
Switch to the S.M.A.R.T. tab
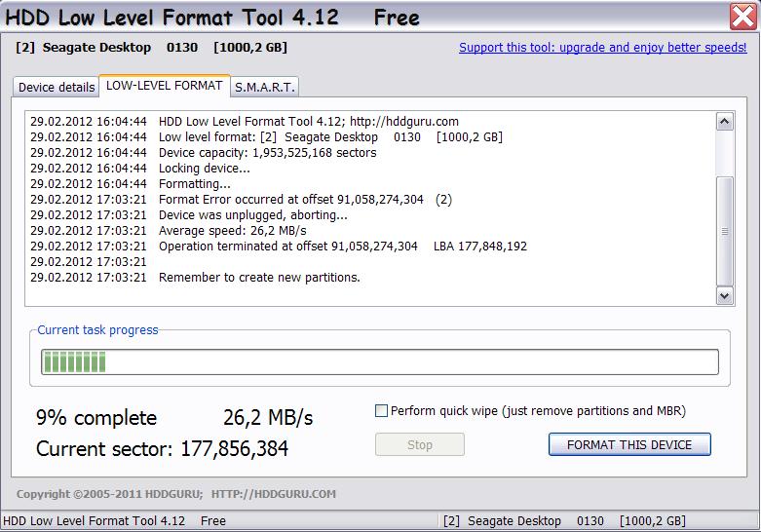pyautogui.click(x=264, y=88)
